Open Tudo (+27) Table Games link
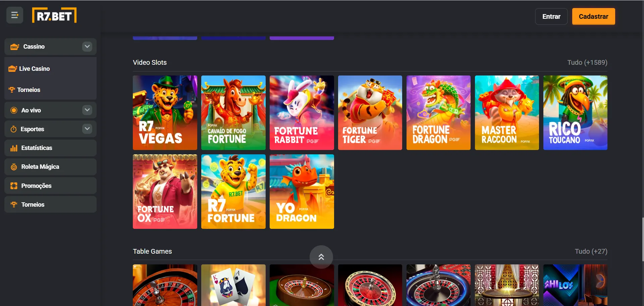Viewport: 644px width, 306px height. point(591,252)
